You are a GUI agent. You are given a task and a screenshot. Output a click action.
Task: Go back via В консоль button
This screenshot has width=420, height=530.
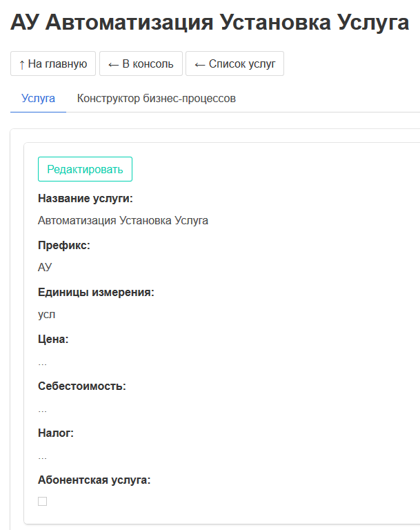click(x=141, y=64)
